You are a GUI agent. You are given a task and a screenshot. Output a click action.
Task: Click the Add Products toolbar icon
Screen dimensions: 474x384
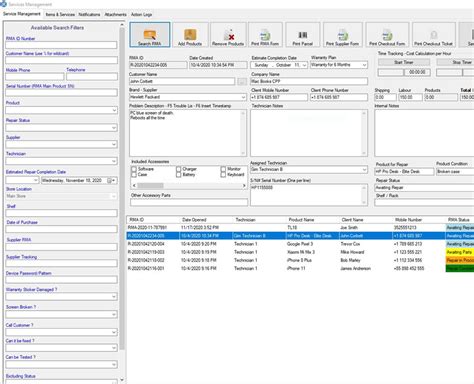pos(190,35)
